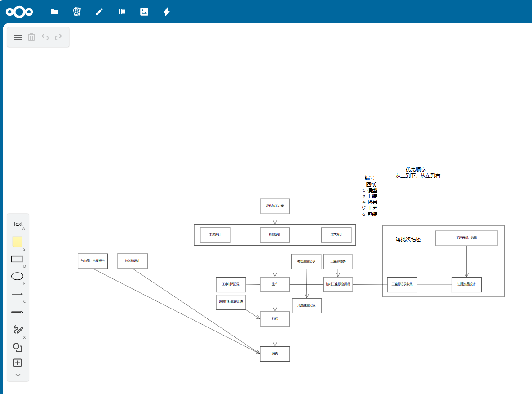Select the 生产 box in the flowchart

pos(275,284)
